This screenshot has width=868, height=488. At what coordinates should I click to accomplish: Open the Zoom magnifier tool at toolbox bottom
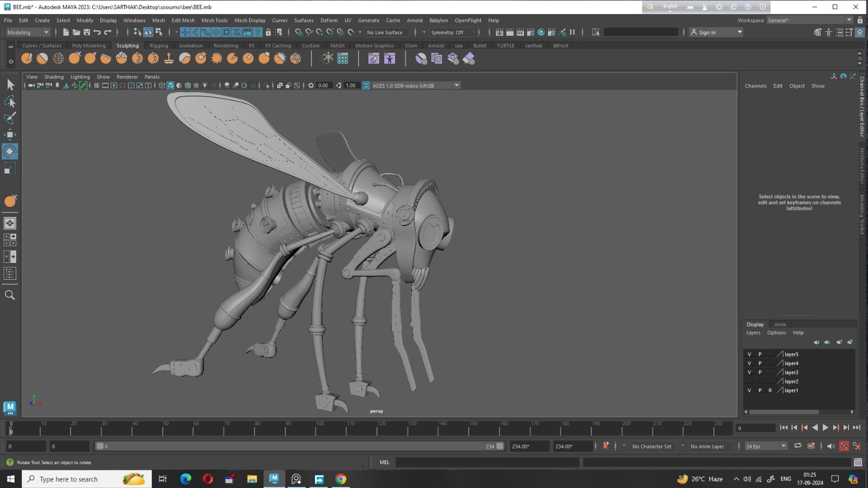click(10, 294)
